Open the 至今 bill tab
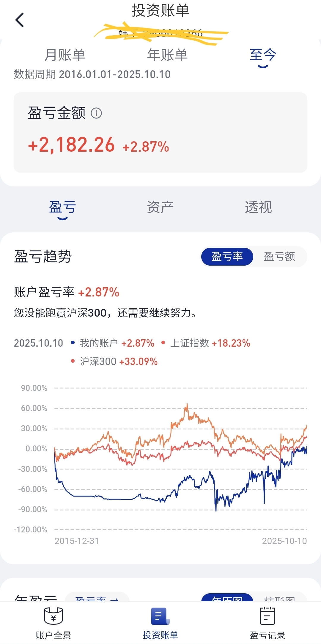Viewport: 321px width, 644px height. pos(263,55)
